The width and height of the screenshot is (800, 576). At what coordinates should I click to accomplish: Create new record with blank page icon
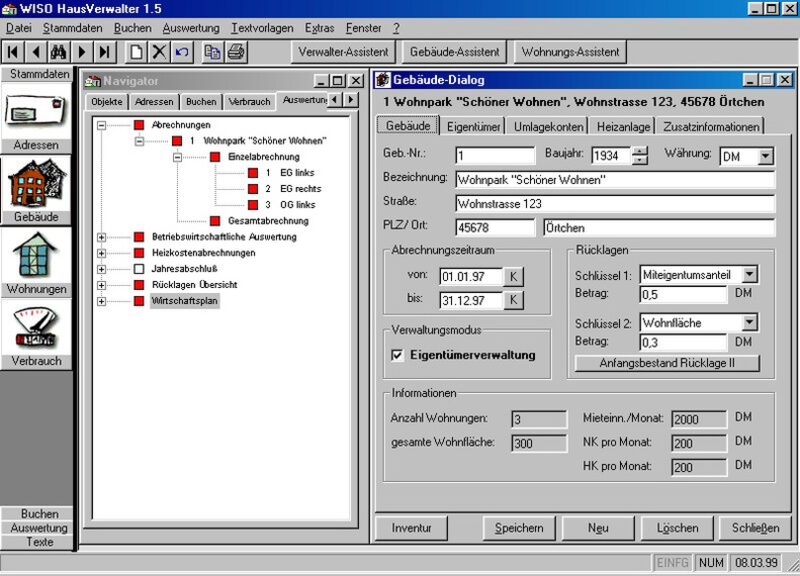136,52
